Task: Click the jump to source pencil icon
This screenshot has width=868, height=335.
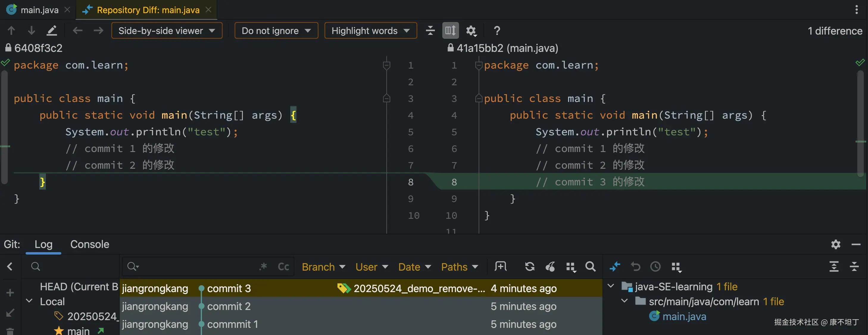Action: coord(51,31)
